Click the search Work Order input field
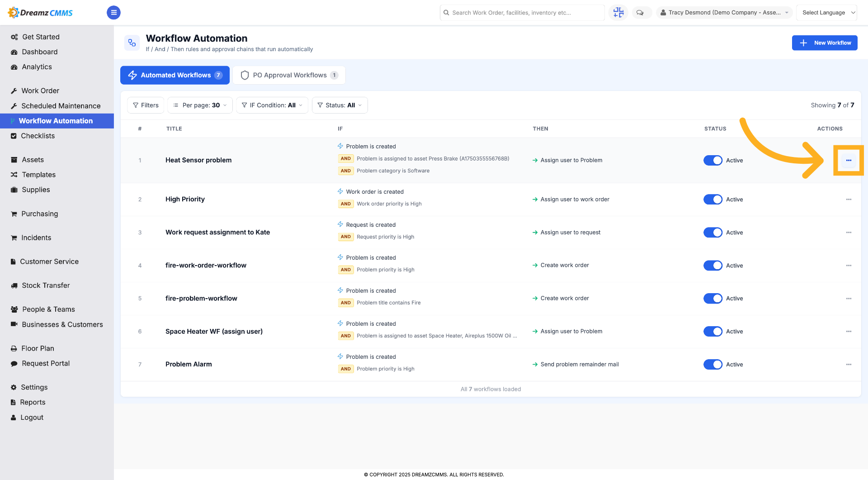The image size is (868, 480). [x=522, y=13]
